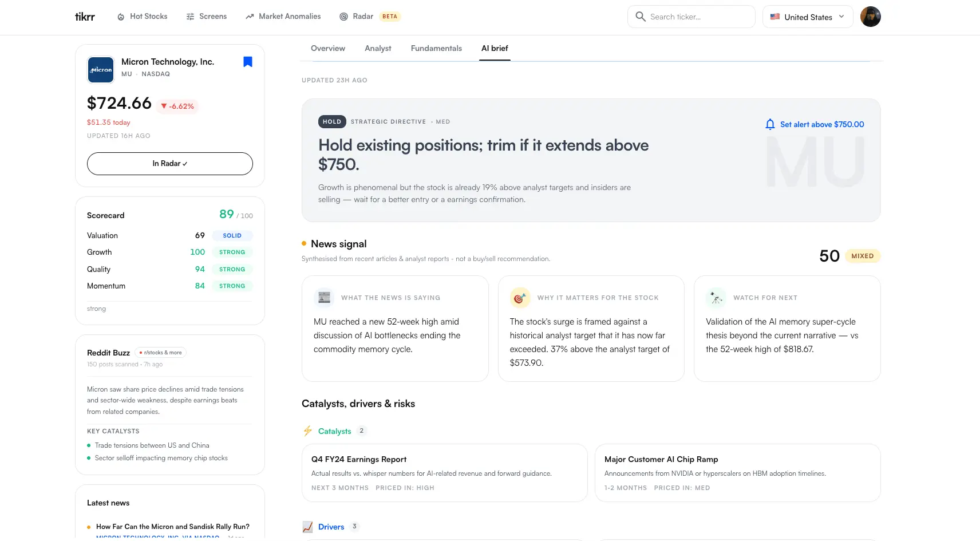Screen dimensions: 980x541
Task: Click the Reddit Buzz heading
Action: 109,353
